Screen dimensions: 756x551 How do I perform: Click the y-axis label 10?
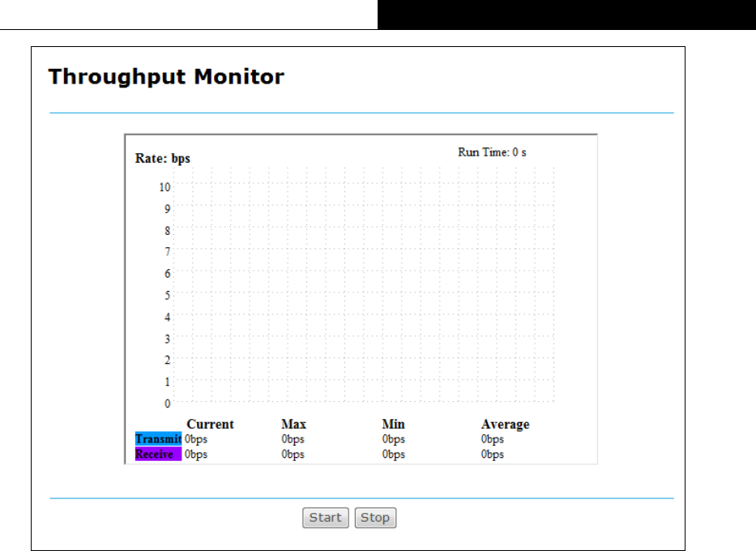click(x=164, y=187)
